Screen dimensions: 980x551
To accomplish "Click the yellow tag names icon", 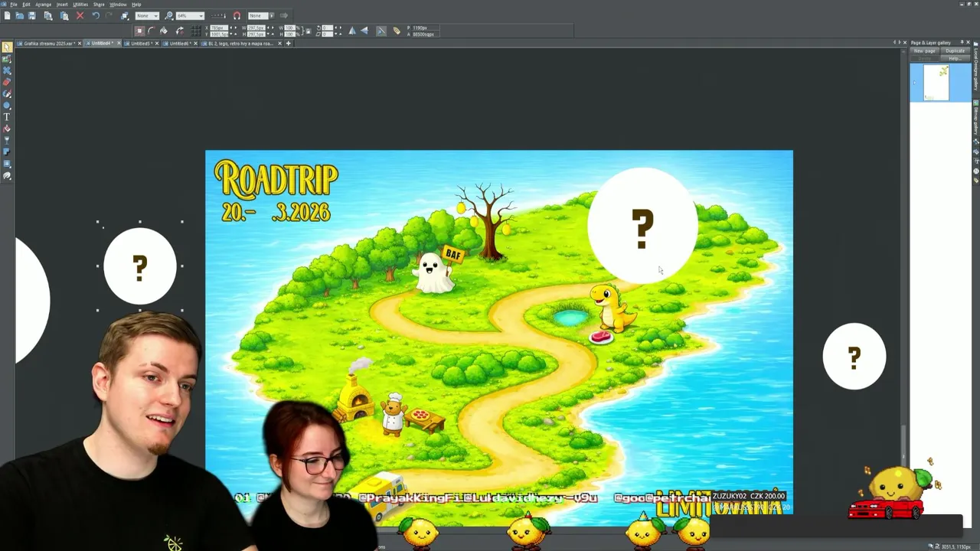I will (397, 31).
